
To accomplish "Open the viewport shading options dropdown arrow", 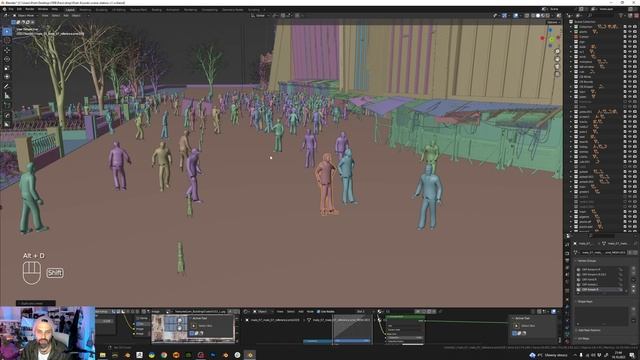I will click(x=553, y=16).
